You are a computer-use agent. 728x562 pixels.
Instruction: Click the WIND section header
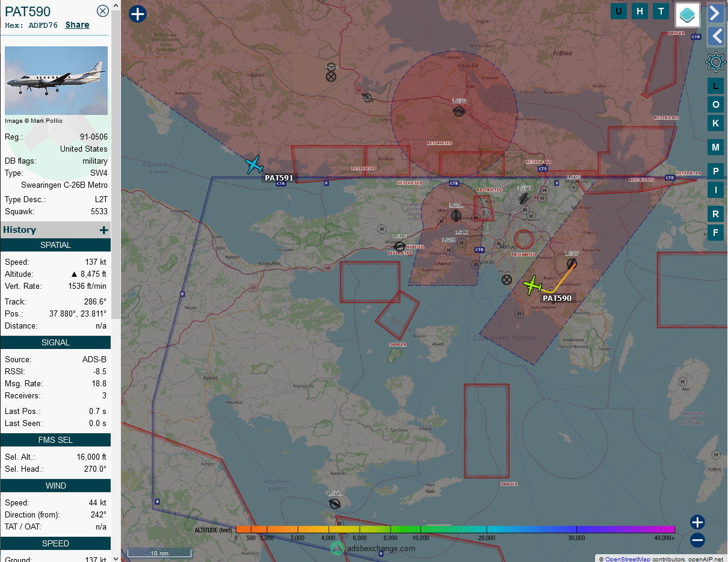pyautogui.click(x=55, y=486)
